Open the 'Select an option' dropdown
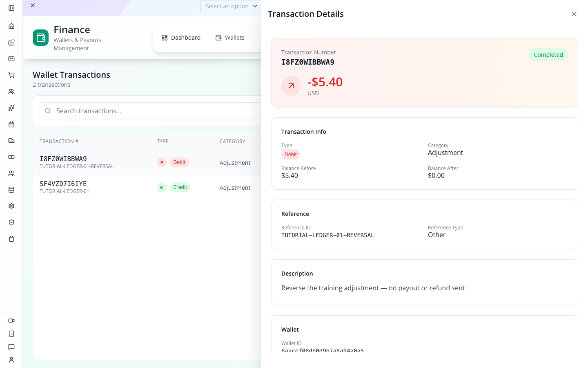This screenshot has height=368, width=588. pos(231,6)
